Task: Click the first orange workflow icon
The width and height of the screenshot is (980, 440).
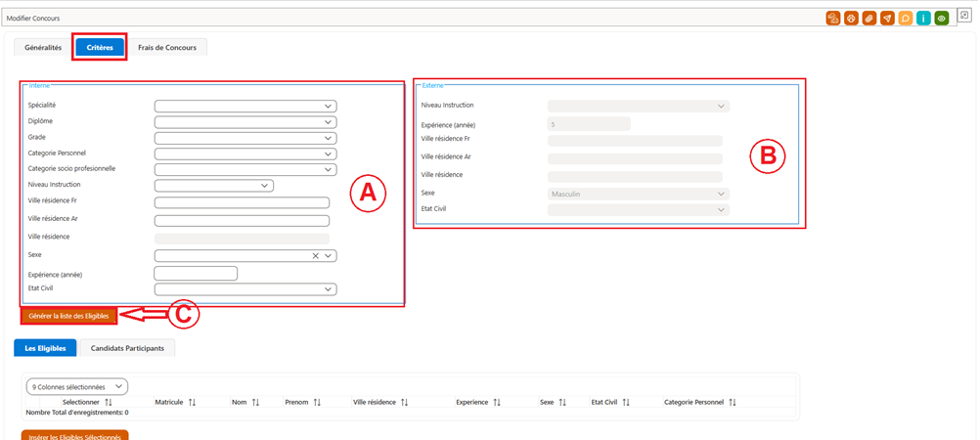Action: point(832,19)
